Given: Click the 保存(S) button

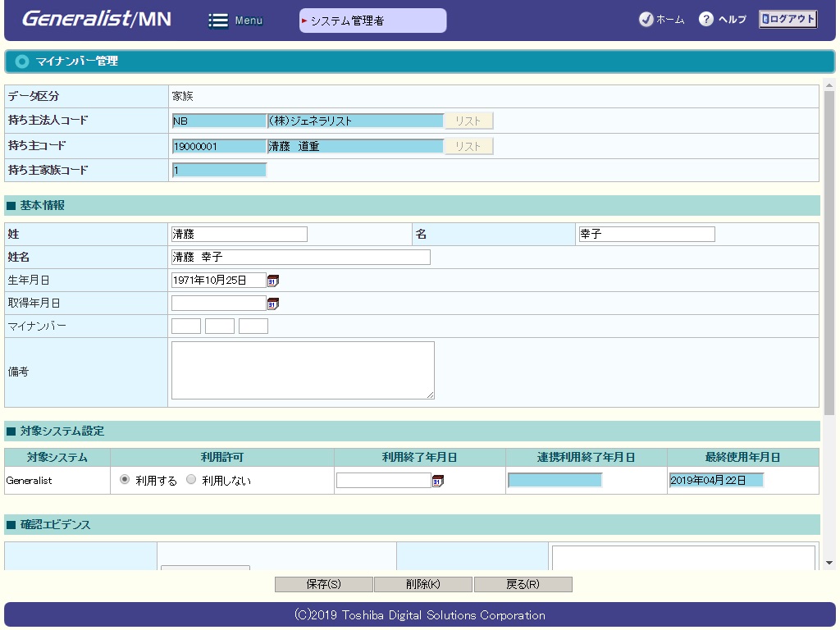Looking at the screenshot, I should click(323, 585).
